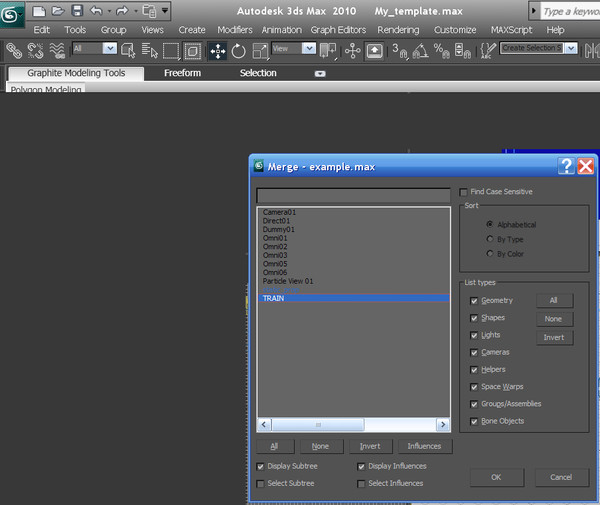
Task: Click Invert below the object list
Action: pyautogui.click(x=370, y=446)
